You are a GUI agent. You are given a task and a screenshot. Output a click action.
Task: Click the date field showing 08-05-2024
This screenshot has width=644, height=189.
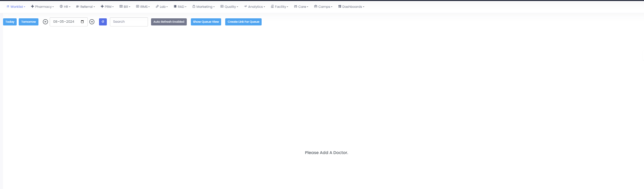click(x=69, y=22)
